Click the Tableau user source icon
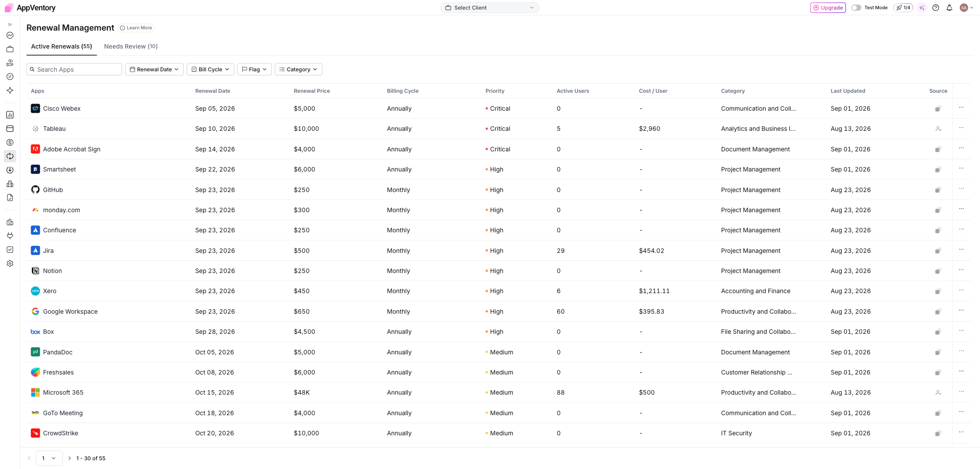Viewport: 980px width, 469px height. 938,129
